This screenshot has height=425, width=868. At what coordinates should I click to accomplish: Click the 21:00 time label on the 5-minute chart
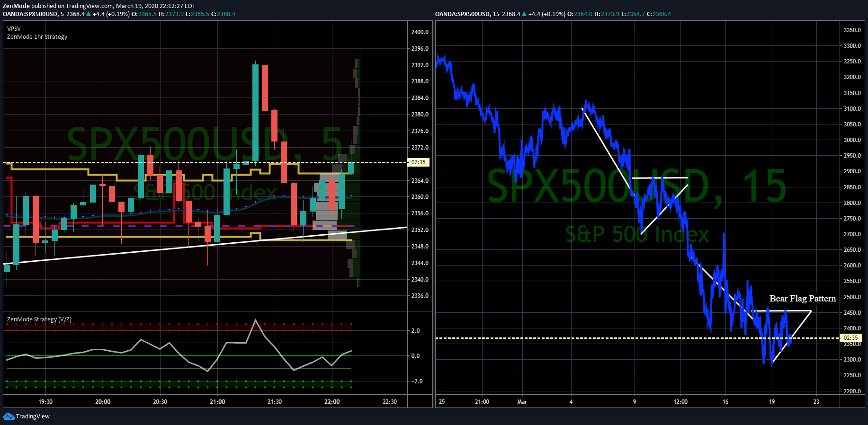(217, 402)
